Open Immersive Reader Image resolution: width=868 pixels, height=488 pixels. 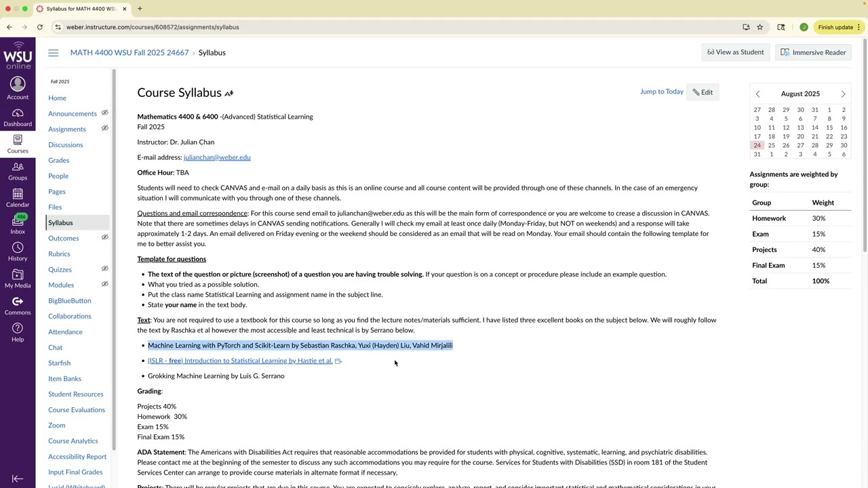(x=813, y=52)
